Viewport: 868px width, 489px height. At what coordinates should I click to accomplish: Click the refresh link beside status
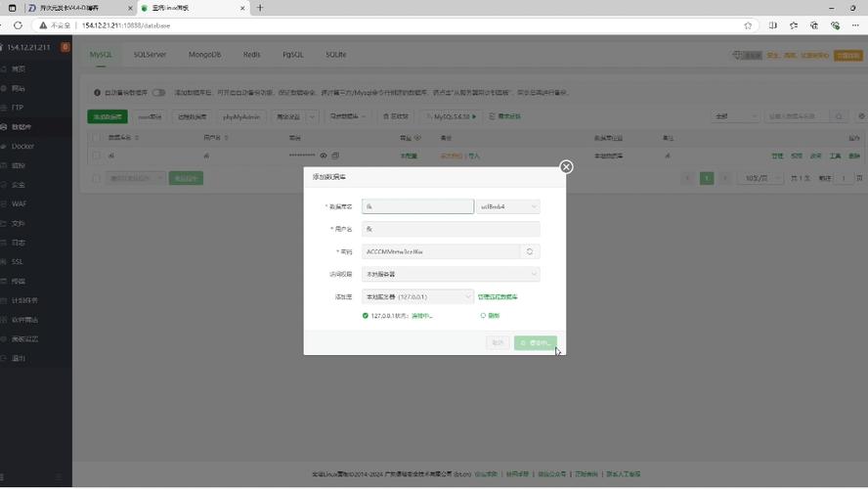490,316
